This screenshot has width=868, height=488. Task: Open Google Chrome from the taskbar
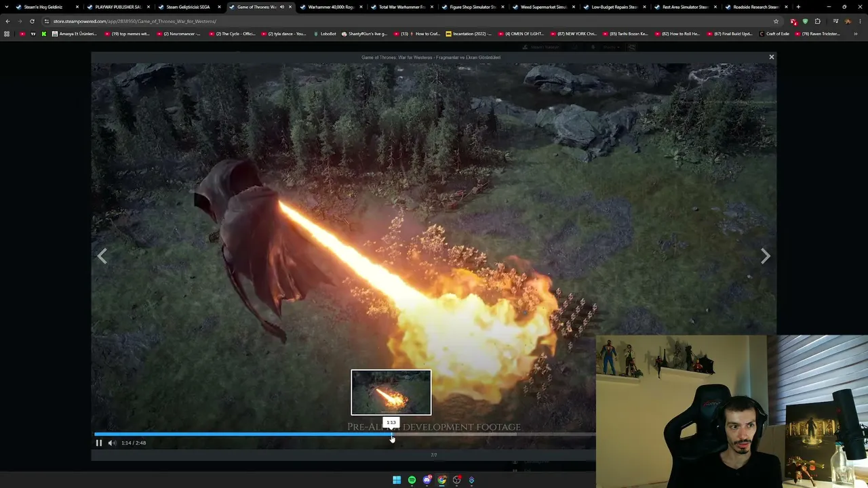tap(441, 480)
